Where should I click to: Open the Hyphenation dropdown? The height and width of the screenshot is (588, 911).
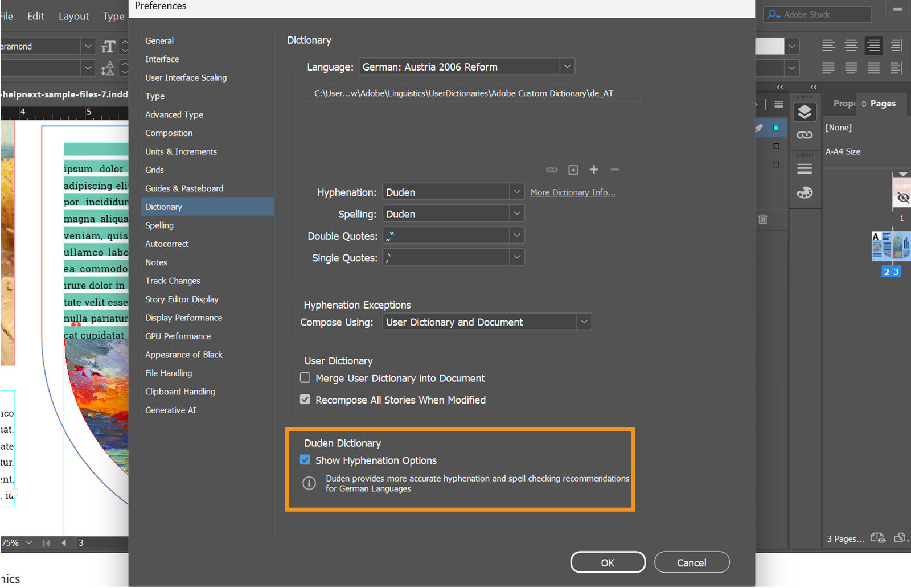(x=453, y=192)
